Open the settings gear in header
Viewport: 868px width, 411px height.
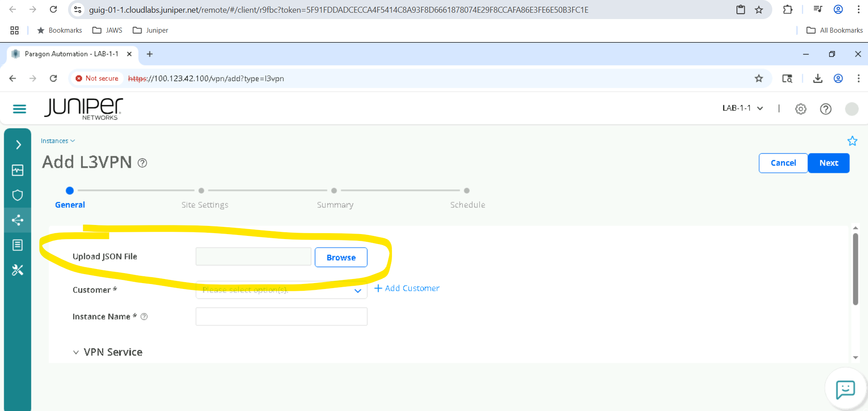(800, 109)
